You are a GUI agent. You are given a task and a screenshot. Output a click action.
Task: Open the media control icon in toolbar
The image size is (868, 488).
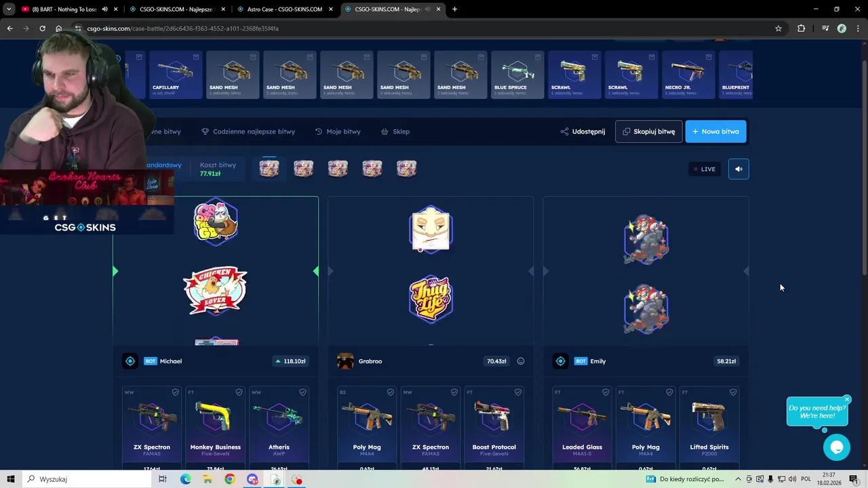pos(825,28)
